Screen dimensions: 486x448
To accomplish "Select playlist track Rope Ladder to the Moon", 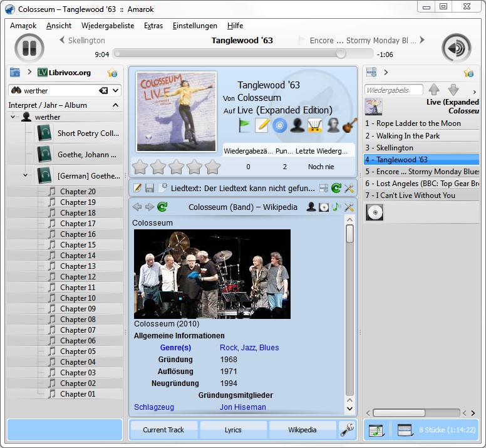I will 421,123.
